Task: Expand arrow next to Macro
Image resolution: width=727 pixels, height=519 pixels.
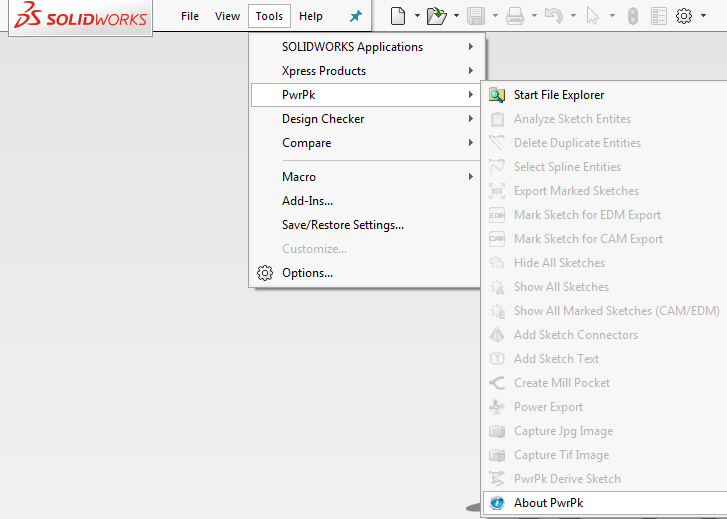Action: click(471, 177)
